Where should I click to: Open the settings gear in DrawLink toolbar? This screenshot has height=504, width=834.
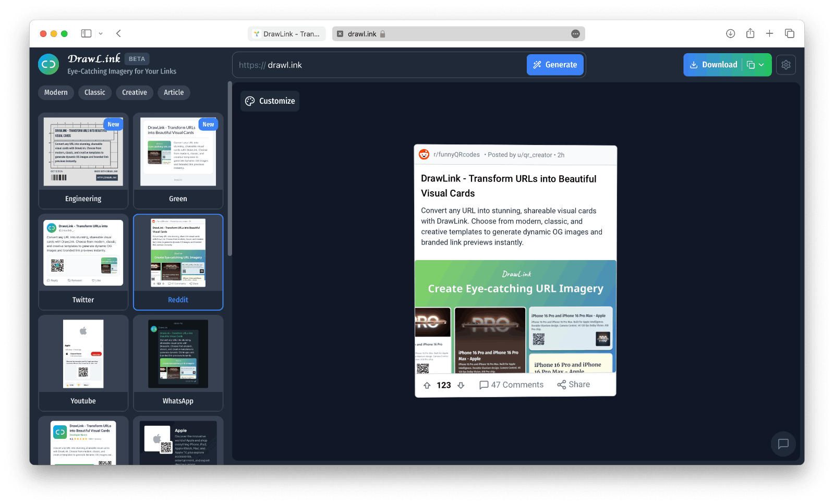786,65
